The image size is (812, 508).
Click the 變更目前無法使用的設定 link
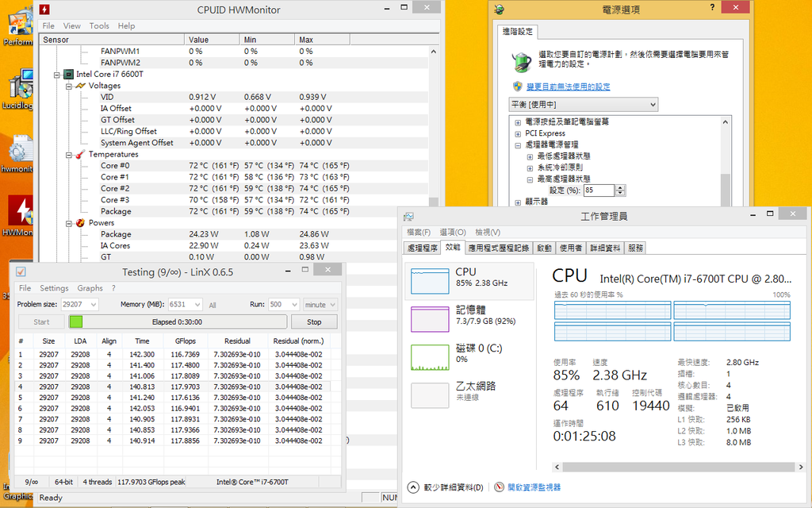568,87
